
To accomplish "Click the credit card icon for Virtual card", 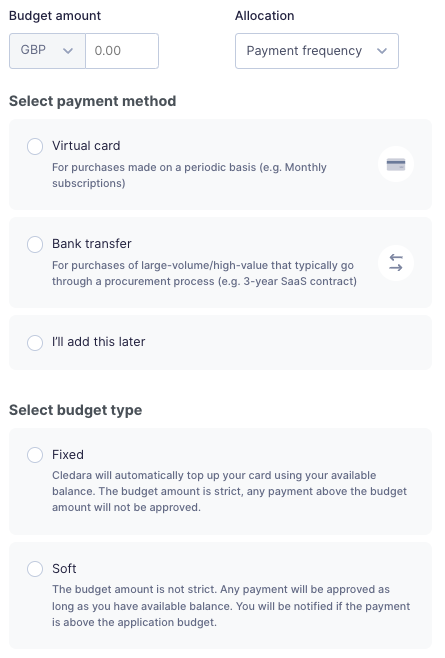I will click(395, 164).
